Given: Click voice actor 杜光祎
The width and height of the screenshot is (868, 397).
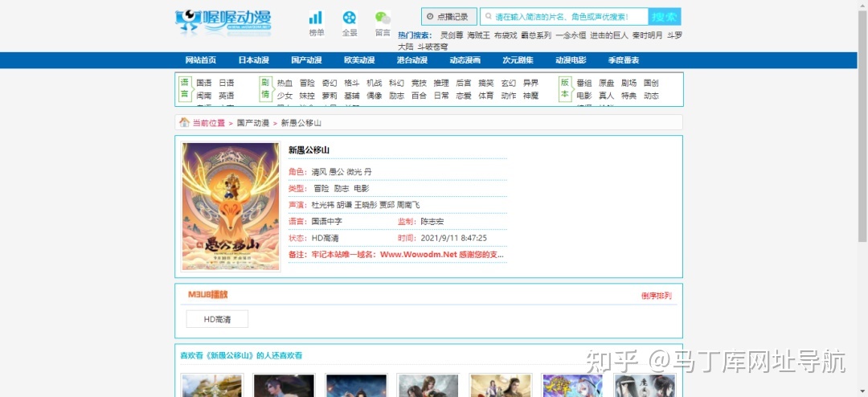Looking at the screenshot, I should tap(323, 205).
